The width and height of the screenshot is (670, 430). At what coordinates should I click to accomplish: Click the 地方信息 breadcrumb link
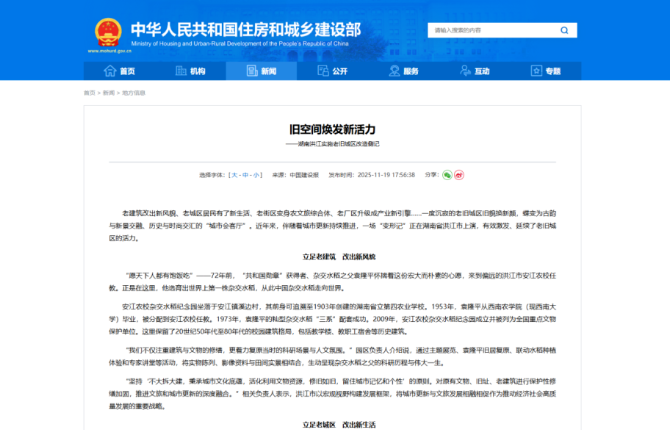[x=134, y=92]
